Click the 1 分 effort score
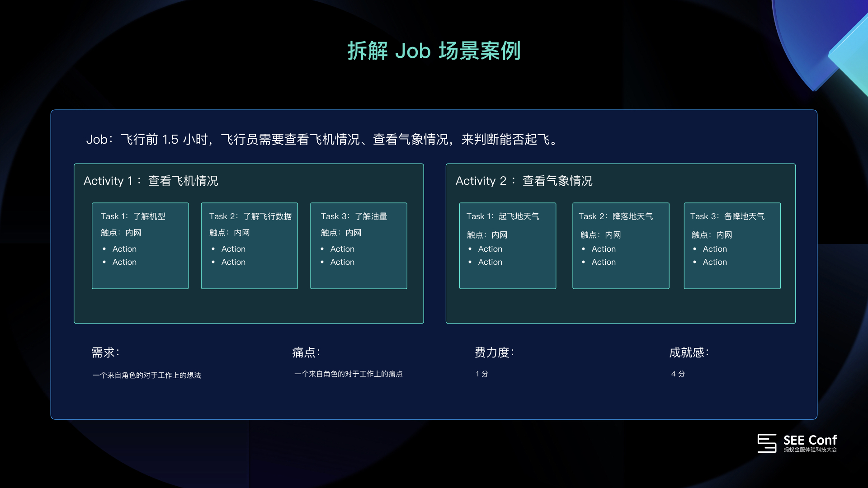Screen dimensions: 868x488 coord(482,374)
